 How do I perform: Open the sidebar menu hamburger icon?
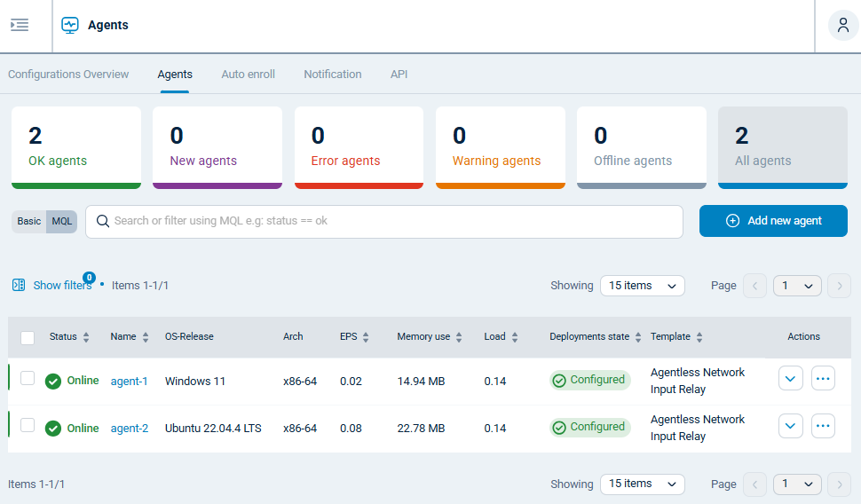click(20, 25)
